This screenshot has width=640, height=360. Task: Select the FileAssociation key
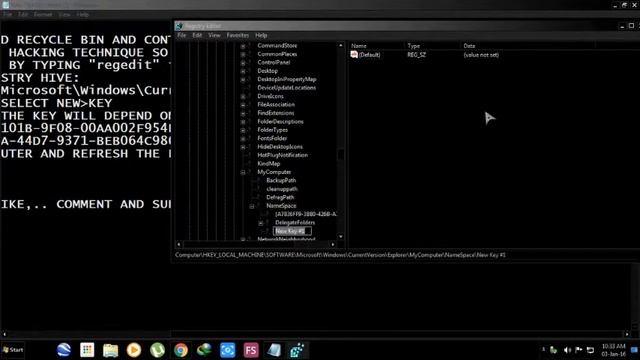point(276,104)
